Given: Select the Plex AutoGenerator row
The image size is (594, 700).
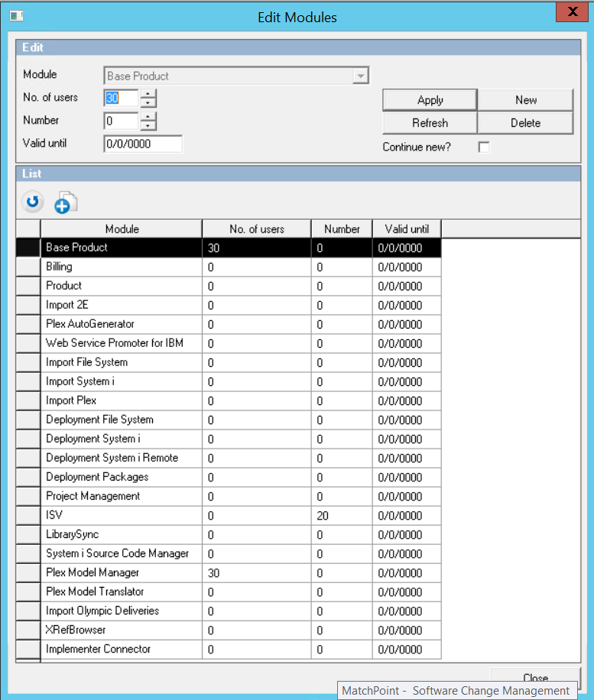Looking at the screenshot, I should [229, 325].
